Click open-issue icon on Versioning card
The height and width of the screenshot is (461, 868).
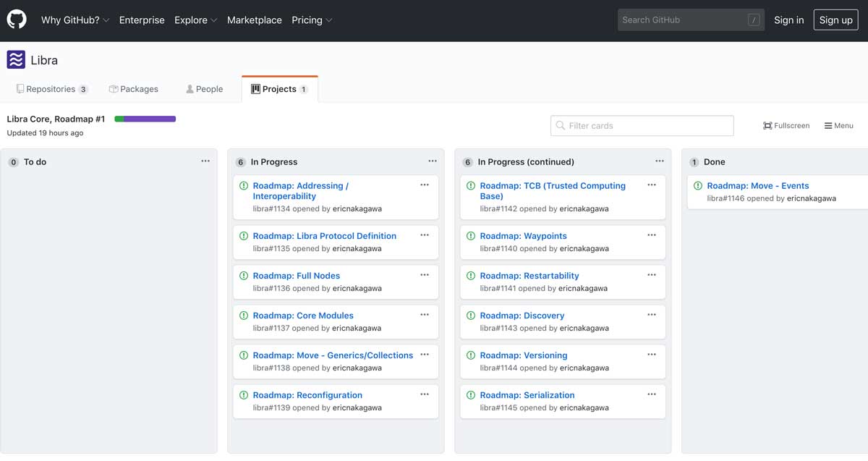(471, 355)
